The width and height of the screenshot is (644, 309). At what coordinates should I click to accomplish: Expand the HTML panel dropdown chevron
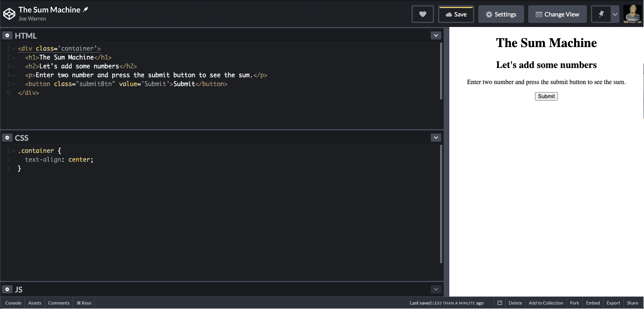[436, 36]
